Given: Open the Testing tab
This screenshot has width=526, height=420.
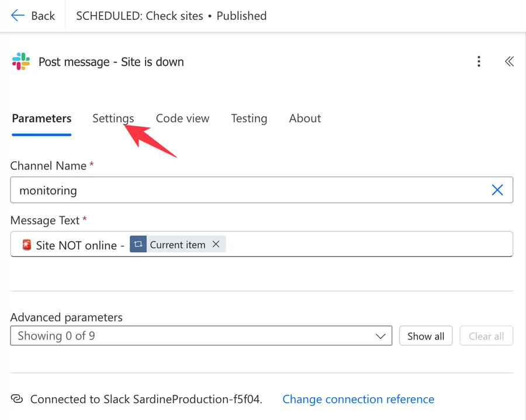Looking at the screenshot, I should [x=249, y=119].
